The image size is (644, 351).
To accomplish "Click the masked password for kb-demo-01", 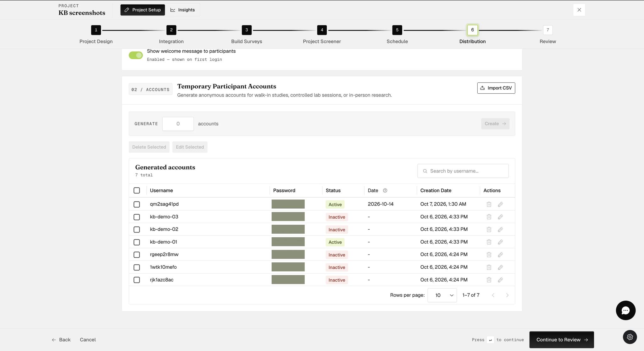I will coord(288,242).
